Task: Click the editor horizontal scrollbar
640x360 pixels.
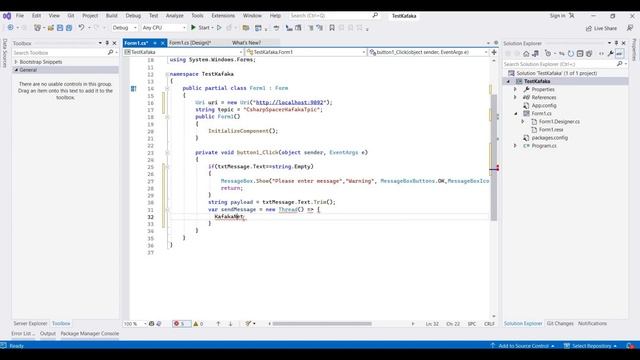Action: point(322,324)
